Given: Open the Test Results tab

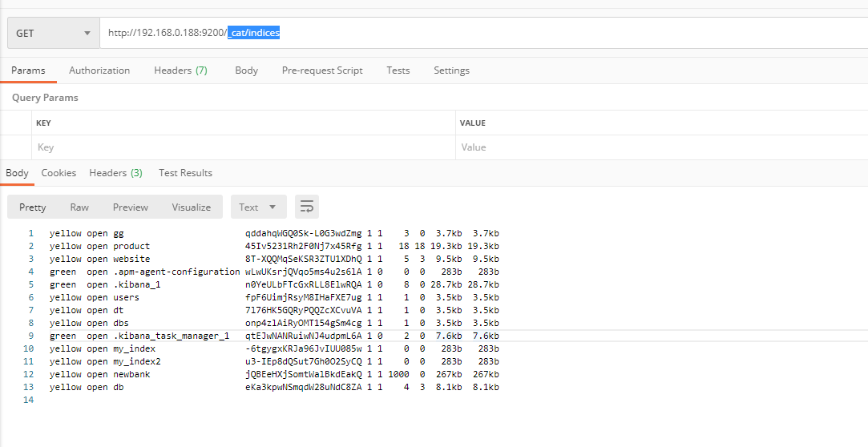Looking at the screenshot, I should coord(185,172).
